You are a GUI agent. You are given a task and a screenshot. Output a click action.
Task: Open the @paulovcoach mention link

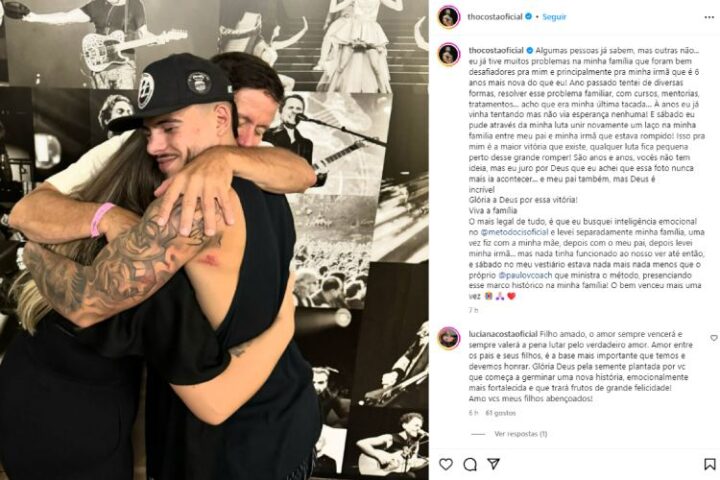pos(525,275)
